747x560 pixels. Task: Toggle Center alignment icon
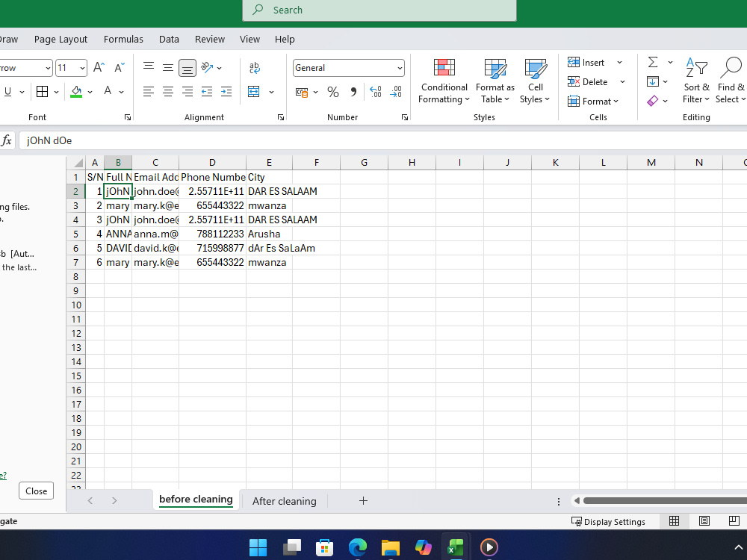[x=167, y=91]
